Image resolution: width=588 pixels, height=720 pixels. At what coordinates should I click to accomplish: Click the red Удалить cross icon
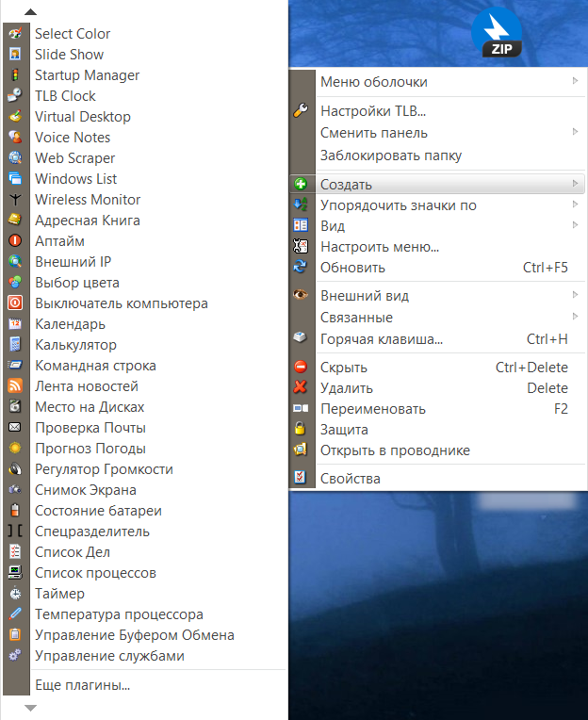301,388
